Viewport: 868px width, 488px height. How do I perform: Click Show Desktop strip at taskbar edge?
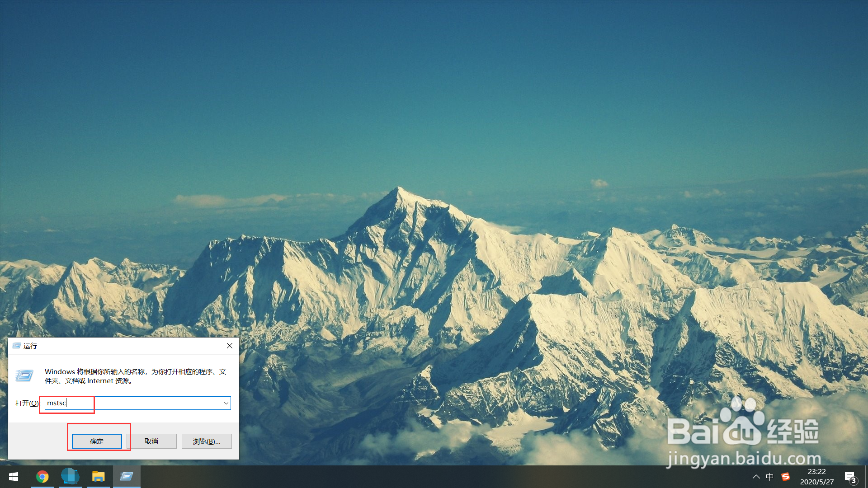click(866, 477)
